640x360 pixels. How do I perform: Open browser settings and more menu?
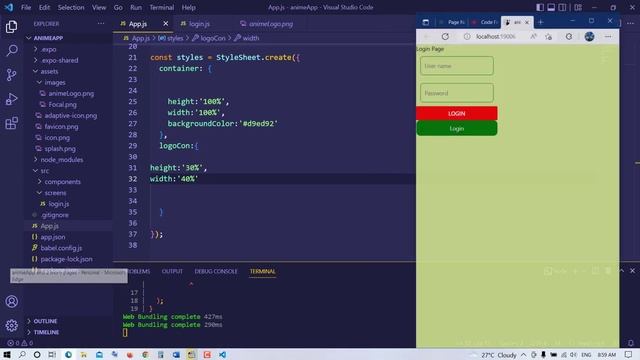click(x=608, y=36)
